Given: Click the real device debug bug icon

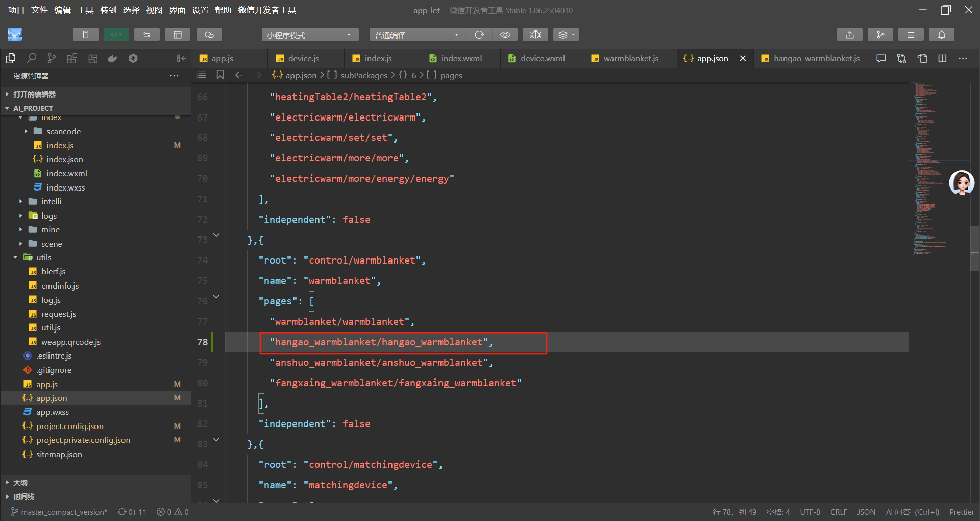Looking at the screenshot, I should (535, 35).
